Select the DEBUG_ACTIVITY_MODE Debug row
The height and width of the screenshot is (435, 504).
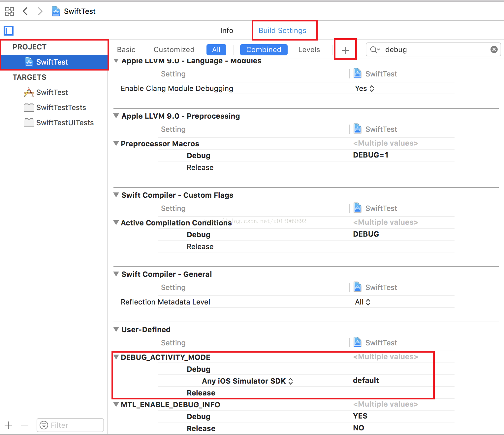(x=306, y=369)
